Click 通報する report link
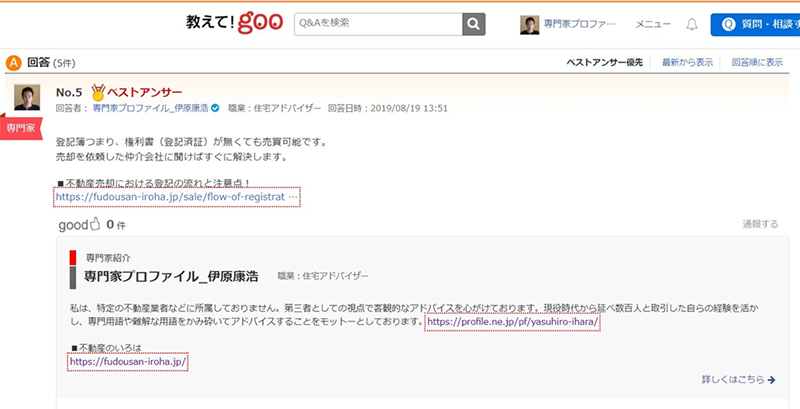This screenshot has height=409, width=800. [760, 224]
